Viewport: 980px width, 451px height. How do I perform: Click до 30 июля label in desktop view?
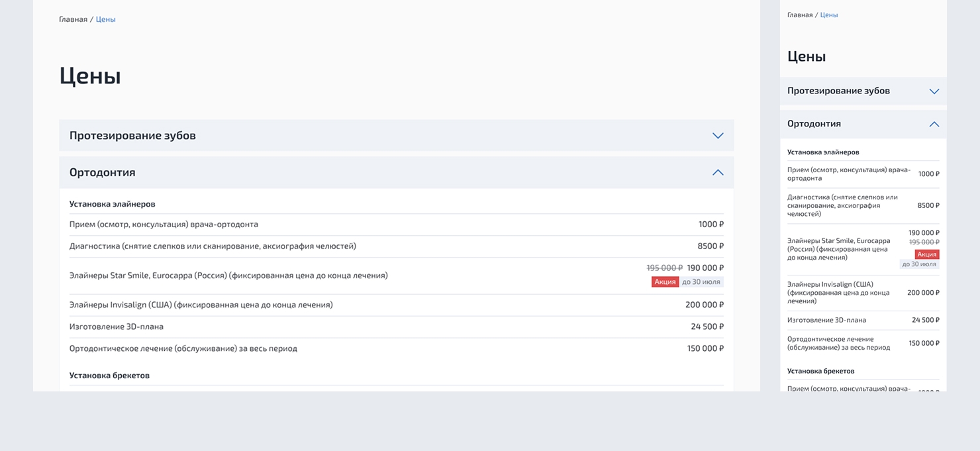(x=701, y=282)
